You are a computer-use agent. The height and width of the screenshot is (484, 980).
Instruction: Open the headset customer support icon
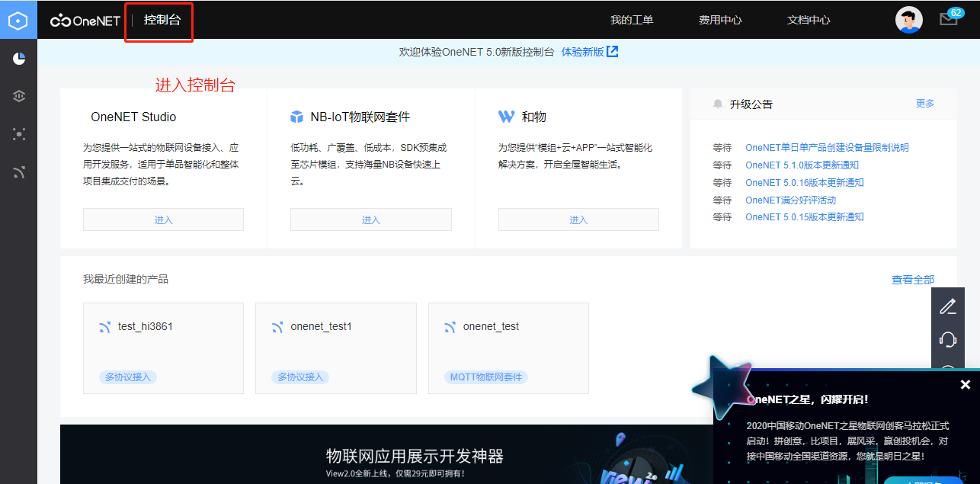pyautogui.click(x=947, y=339)
